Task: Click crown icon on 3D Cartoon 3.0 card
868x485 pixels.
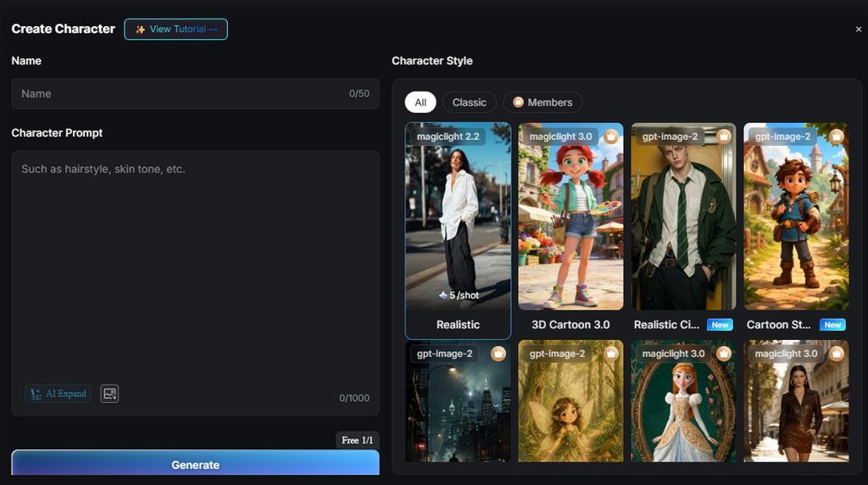Action: click(x=611, y=137)
